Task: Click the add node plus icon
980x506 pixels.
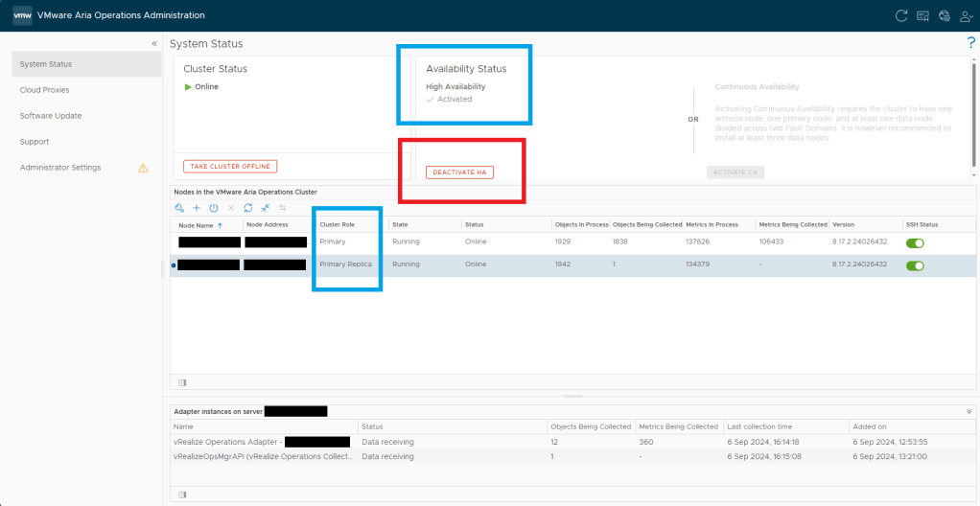Action: 196,208
